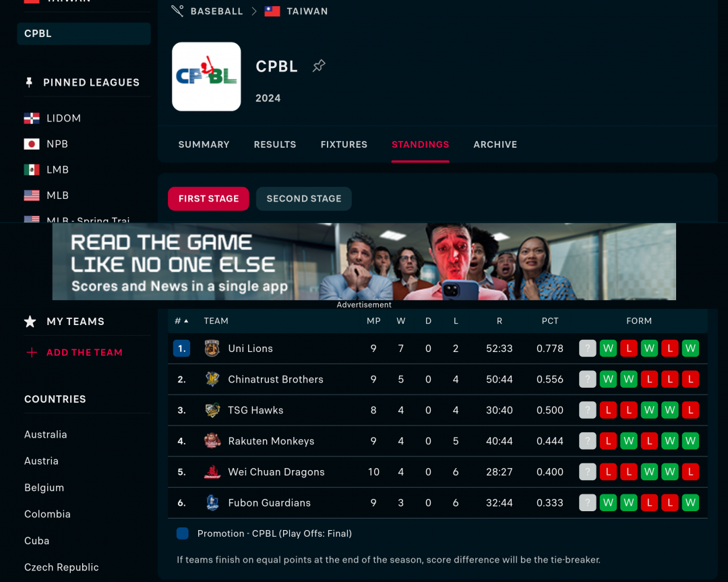
Task: Open the Rakuten Monkeys team page
Action: pos(271,441)
